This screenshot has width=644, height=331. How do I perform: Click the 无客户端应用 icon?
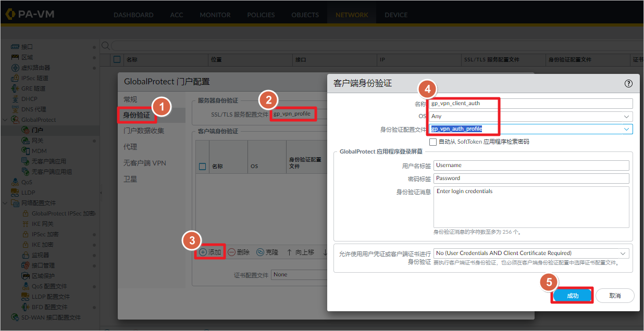pyautogui.click(x=26, y=161)
